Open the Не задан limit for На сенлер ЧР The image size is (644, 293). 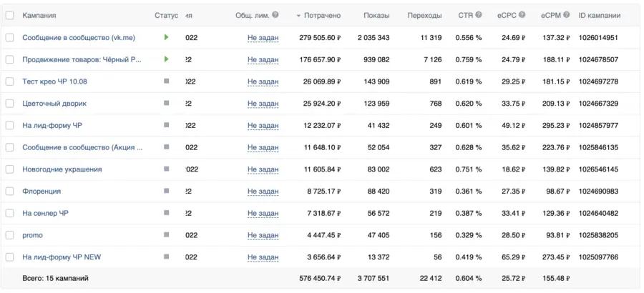pyautogui.click(x=263, y=213)
